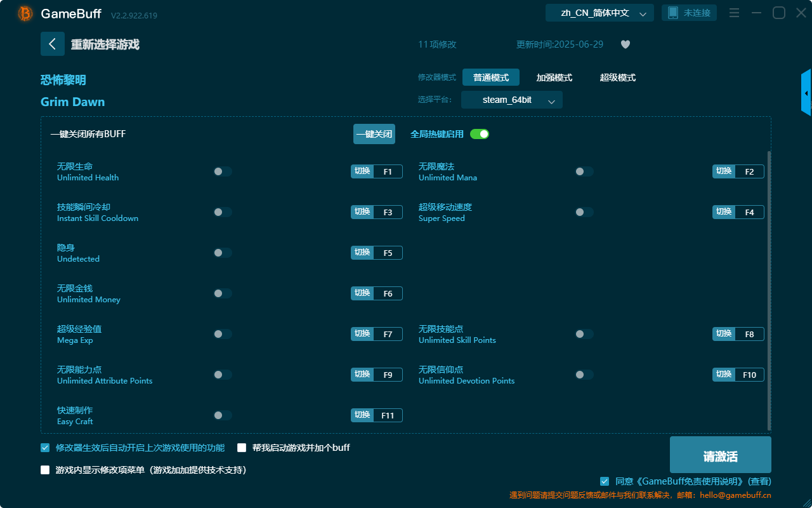Viewport: 812px width, 508px height.
Task: Open the steam_64bit platform dropdown
Action: pyautogui.click(x=511, y=100)
